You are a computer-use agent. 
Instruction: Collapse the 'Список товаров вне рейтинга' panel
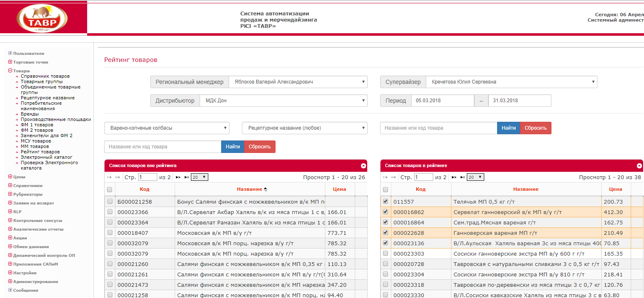363,166
